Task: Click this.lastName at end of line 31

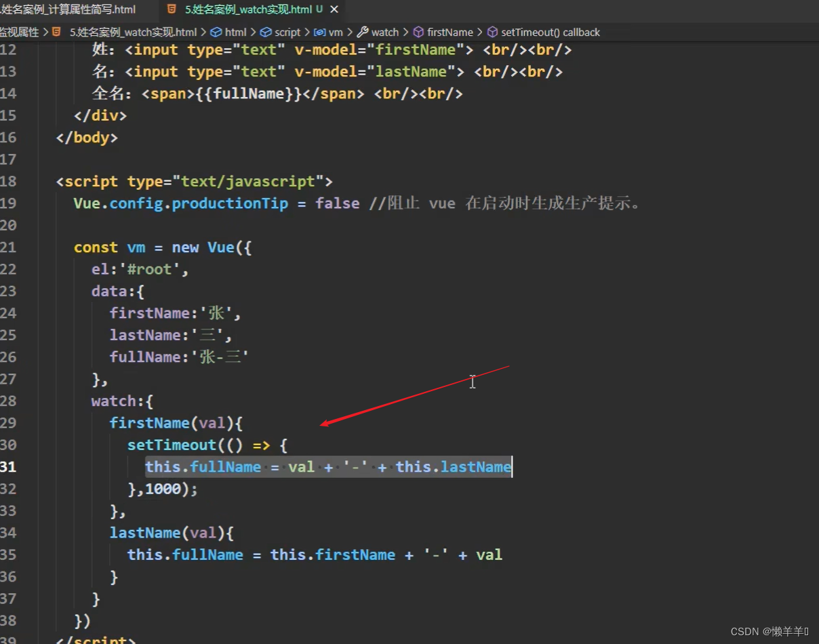Action: coord(454,466)
